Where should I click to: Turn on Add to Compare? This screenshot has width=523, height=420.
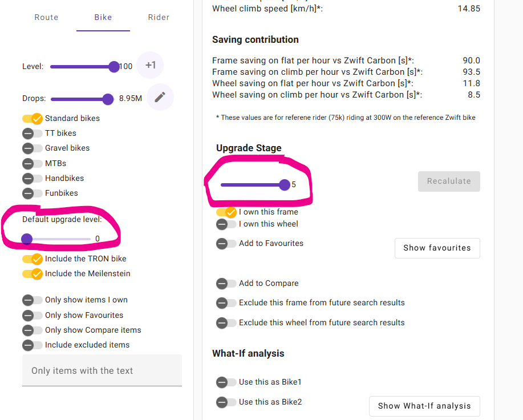[x=226, y=284]
